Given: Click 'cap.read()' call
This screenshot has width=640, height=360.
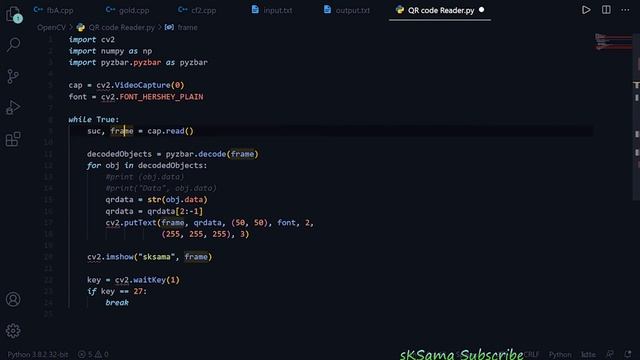Looking at the screenshot, I should (170, 131).
